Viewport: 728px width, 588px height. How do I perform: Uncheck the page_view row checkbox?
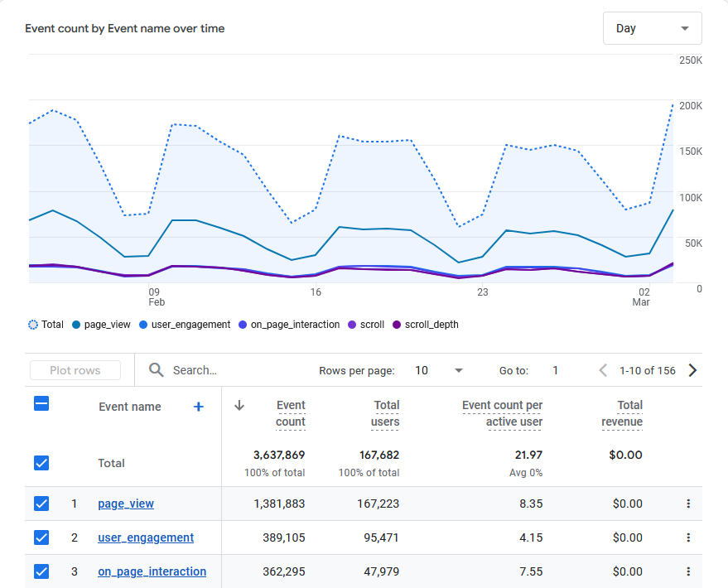tap(41, 504)
